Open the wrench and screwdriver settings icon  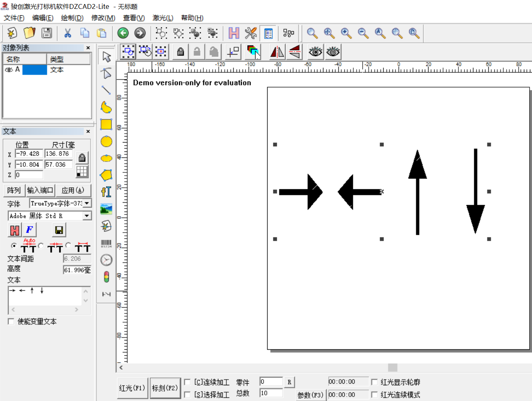click(251, 33)
